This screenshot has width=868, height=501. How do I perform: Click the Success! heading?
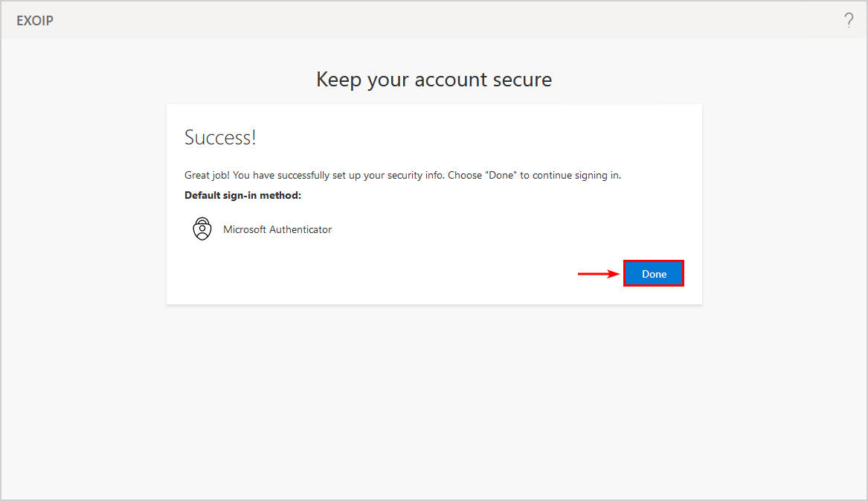(x=220, y=137)
